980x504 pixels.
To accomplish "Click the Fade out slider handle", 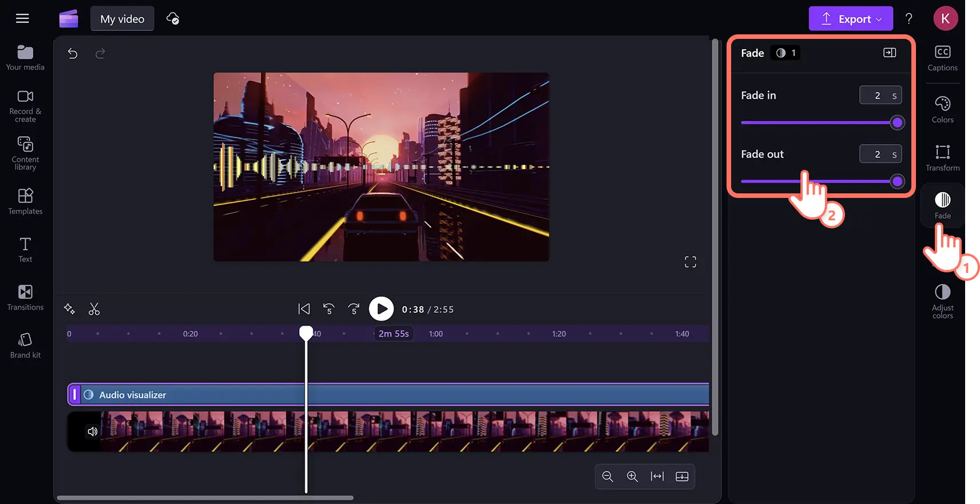I will 897,181.
